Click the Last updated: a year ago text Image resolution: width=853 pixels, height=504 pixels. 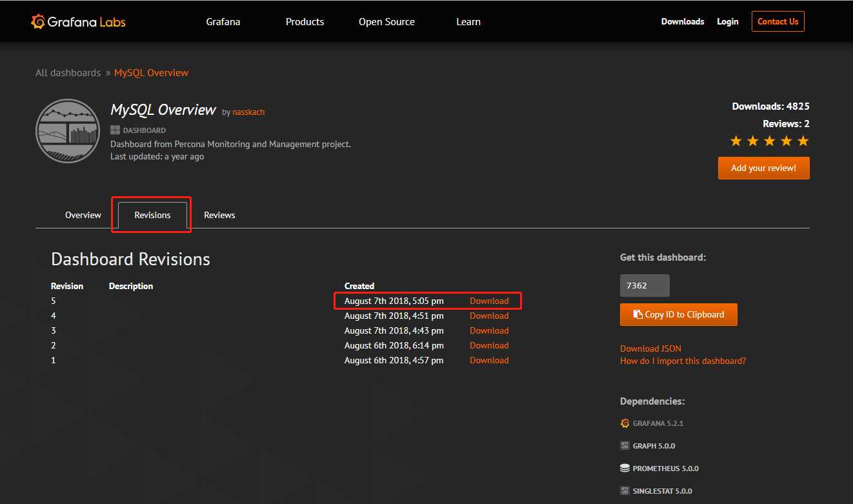[157, 156]
